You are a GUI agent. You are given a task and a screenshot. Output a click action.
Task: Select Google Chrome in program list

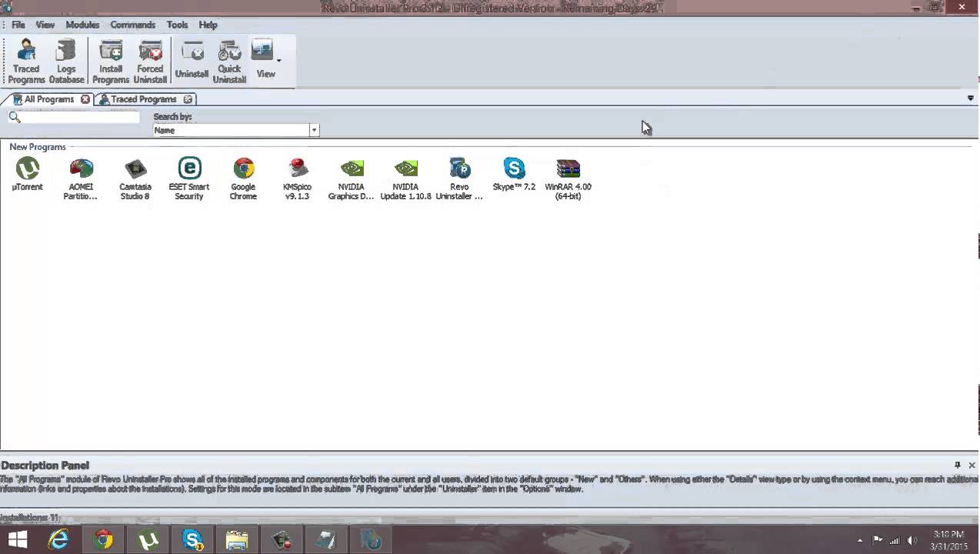(243, 179)
